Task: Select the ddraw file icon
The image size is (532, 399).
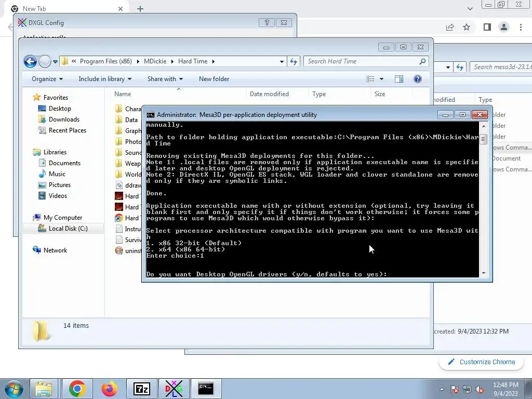Action: [119, 185]
